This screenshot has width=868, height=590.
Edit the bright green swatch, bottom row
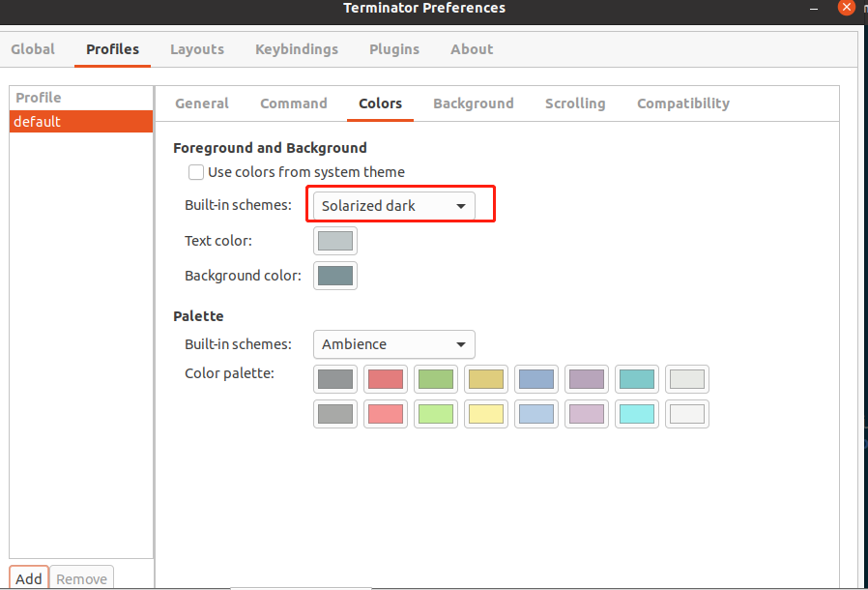tap(436, 414)
